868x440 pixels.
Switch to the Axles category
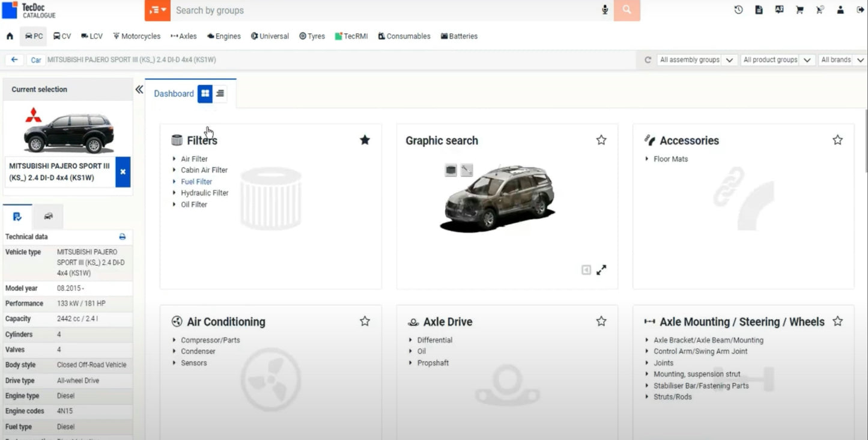pyautogui.click(x=184, y=36)
